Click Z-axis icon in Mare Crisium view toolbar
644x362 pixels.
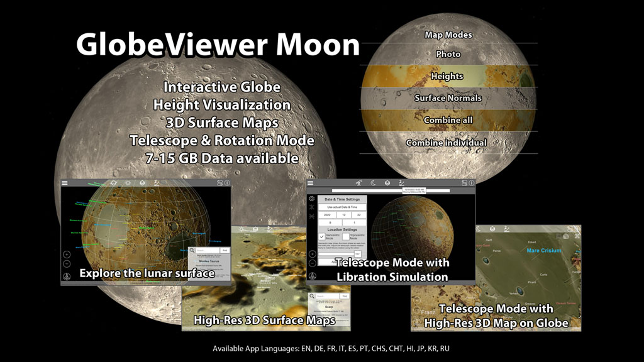tap(507, 229)
